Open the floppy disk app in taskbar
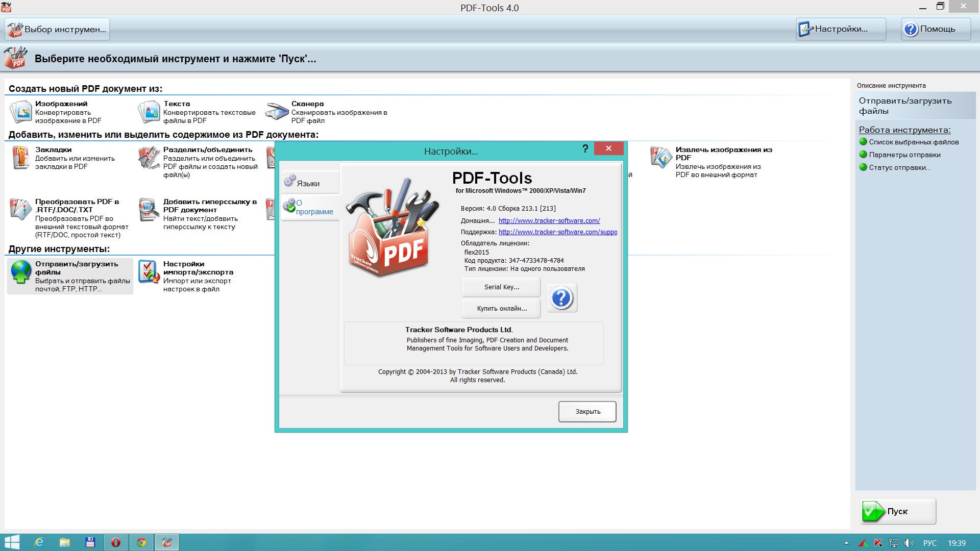980x551 pixels. point(90,542)
